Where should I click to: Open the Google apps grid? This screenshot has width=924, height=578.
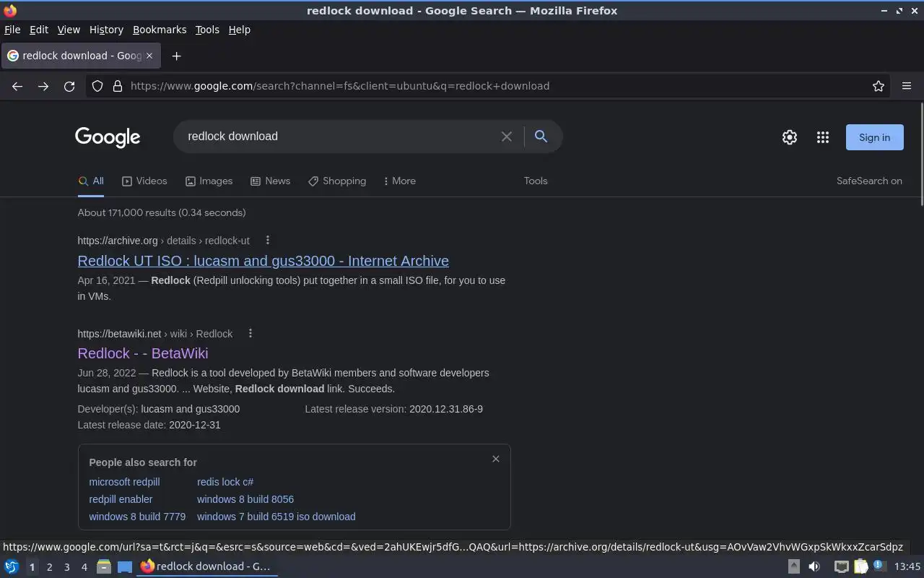click(823, 137)
